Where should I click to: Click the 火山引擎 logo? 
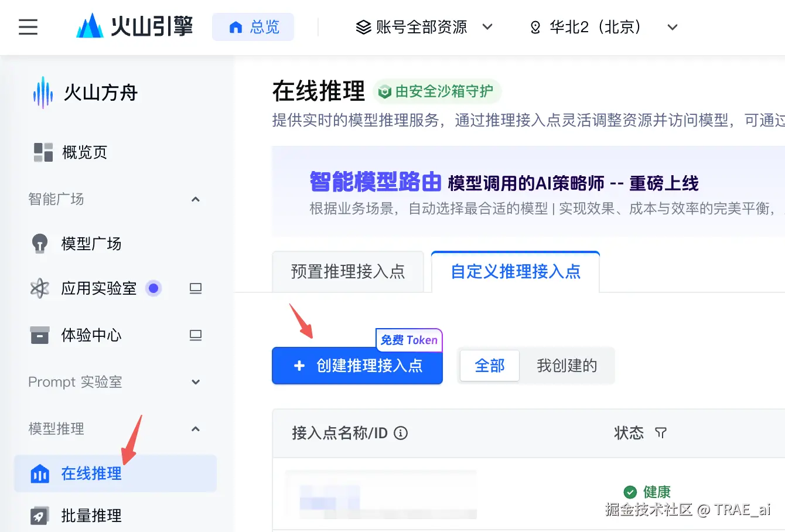click(134, 26)
